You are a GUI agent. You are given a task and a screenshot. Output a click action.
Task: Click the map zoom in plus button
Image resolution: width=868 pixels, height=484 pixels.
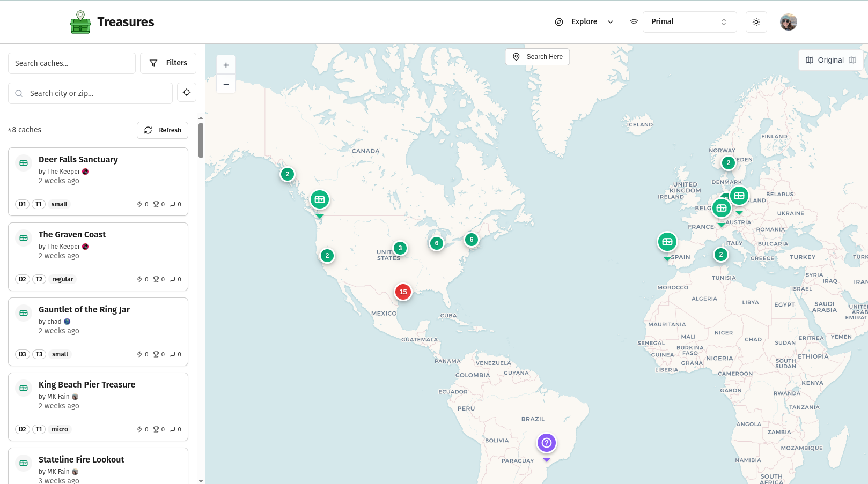click(x=226, y=65)
